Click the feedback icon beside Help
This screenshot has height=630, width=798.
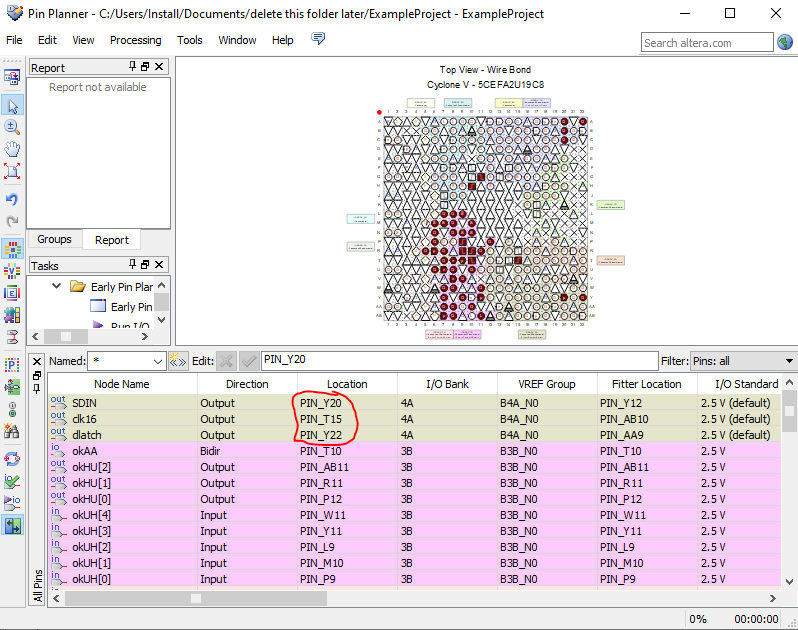click(x=318, y=40)
